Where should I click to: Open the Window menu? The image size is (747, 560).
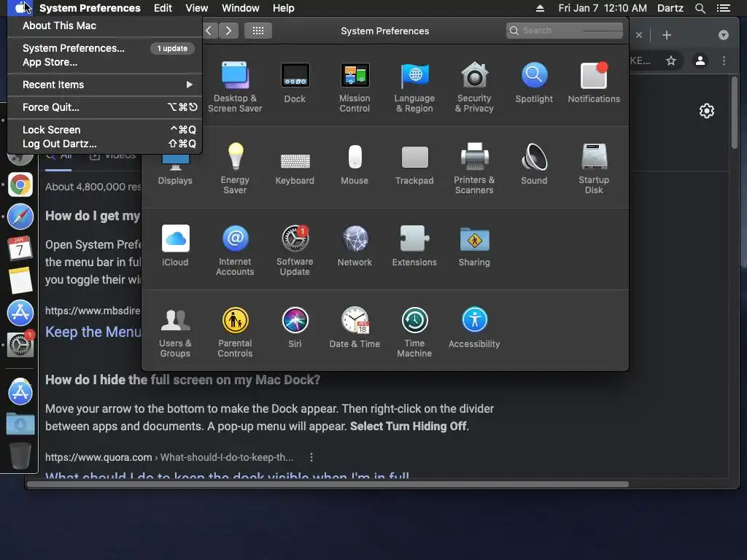pyautogui.click(x=241, y=8)
